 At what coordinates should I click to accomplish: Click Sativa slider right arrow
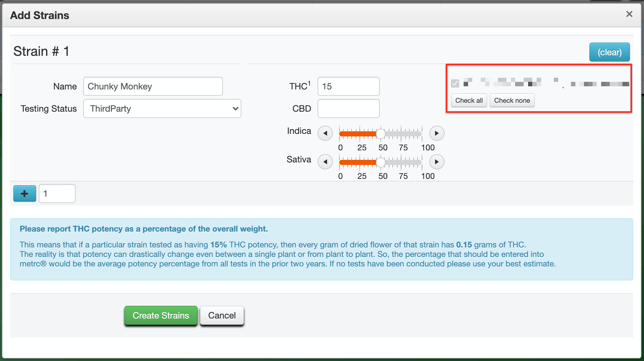pos(437,162)
